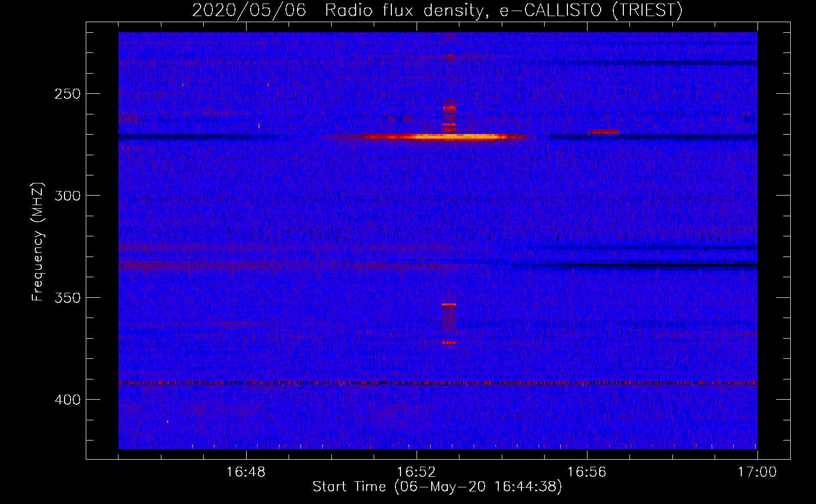Click the 17:00 time tick label
Viewport: 816px width, 504px height.
757,472
